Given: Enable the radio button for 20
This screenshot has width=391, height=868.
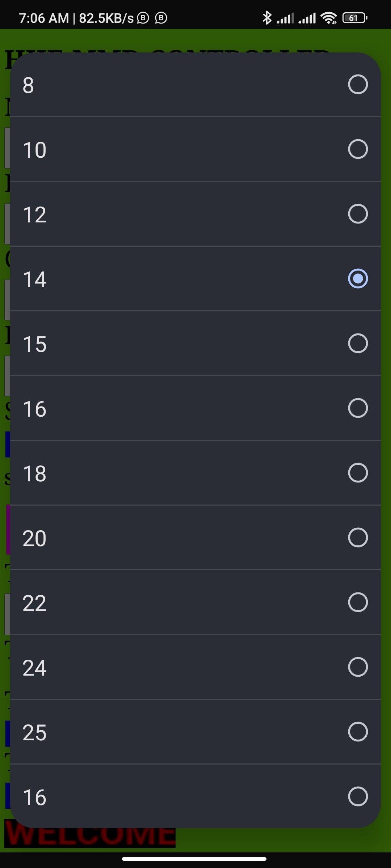Looking at the screenshot, I should (x=358, y=537).
